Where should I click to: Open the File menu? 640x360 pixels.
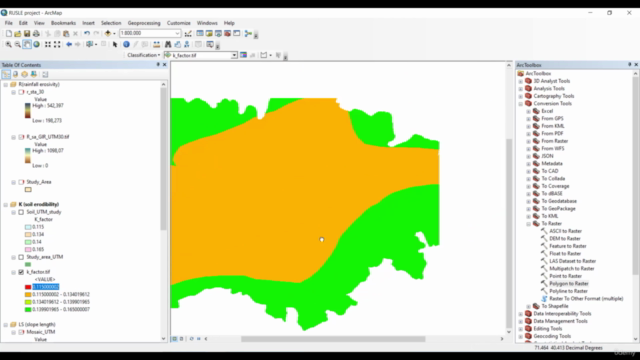point(9,23)
